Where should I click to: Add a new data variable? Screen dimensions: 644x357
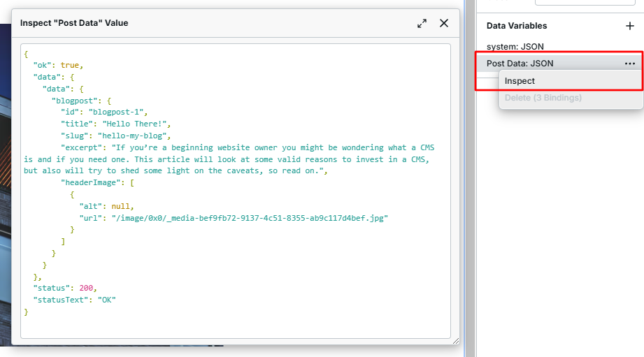(629, 26)
